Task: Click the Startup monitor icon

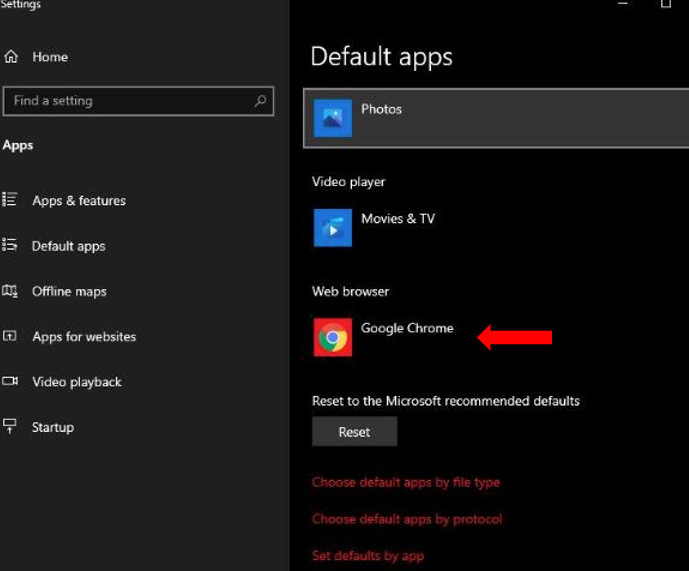Action: click(10, 426)
